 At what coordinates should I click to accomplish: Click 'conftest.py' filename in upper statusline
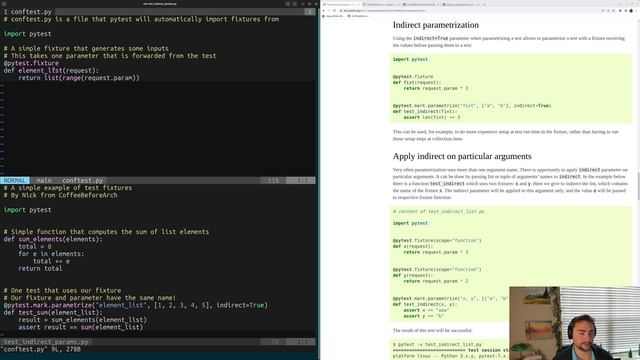click(x=82, y=180)
